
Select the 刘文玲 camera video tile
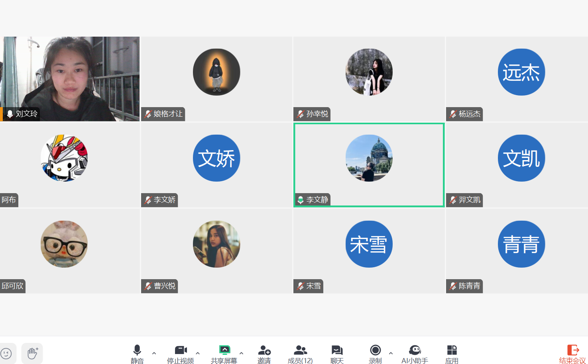click(x=70, y=79)
